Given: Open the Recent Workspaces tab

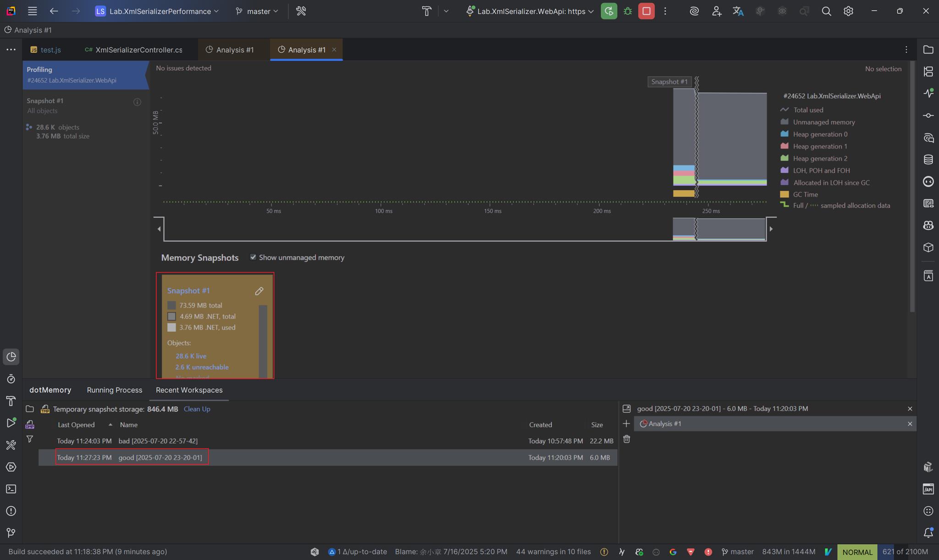Looking at the screenshot, I should tap(189, 390).
